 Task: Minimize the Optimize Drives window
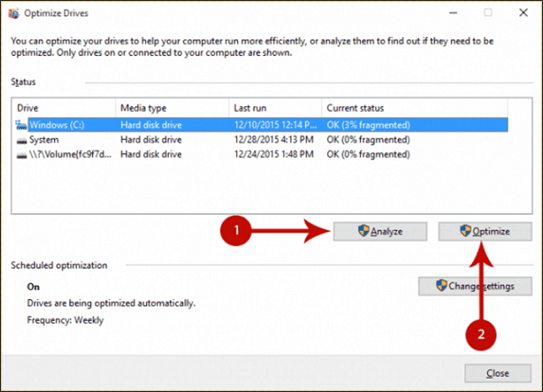[x=453, y=13]
